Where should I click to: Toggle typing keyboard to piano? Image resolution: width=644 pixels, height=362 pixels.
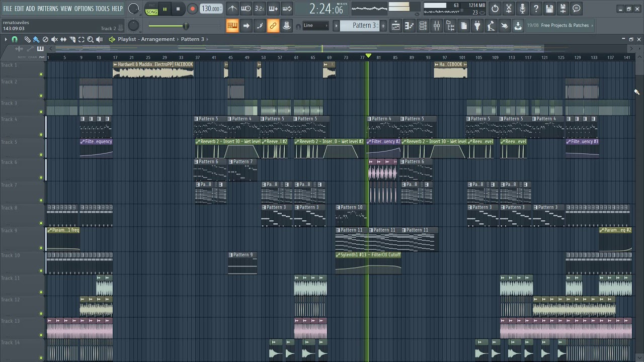click(x=232, y=26)
